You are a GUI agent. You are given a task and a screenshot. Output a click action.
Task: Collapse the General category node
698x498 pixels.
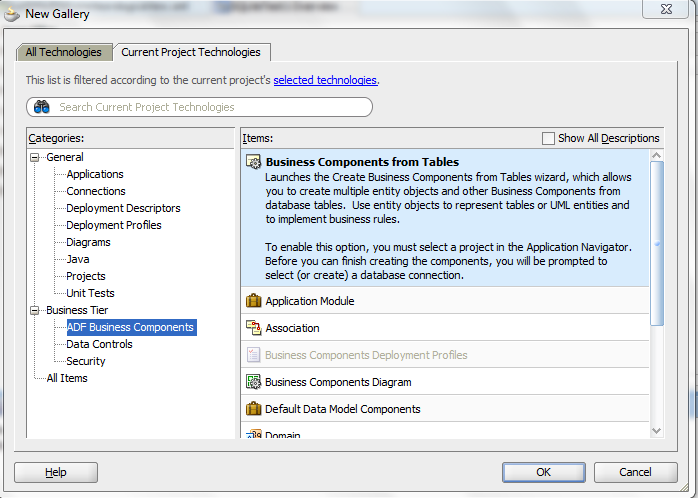pyautogui.click(x=35, y=158)
